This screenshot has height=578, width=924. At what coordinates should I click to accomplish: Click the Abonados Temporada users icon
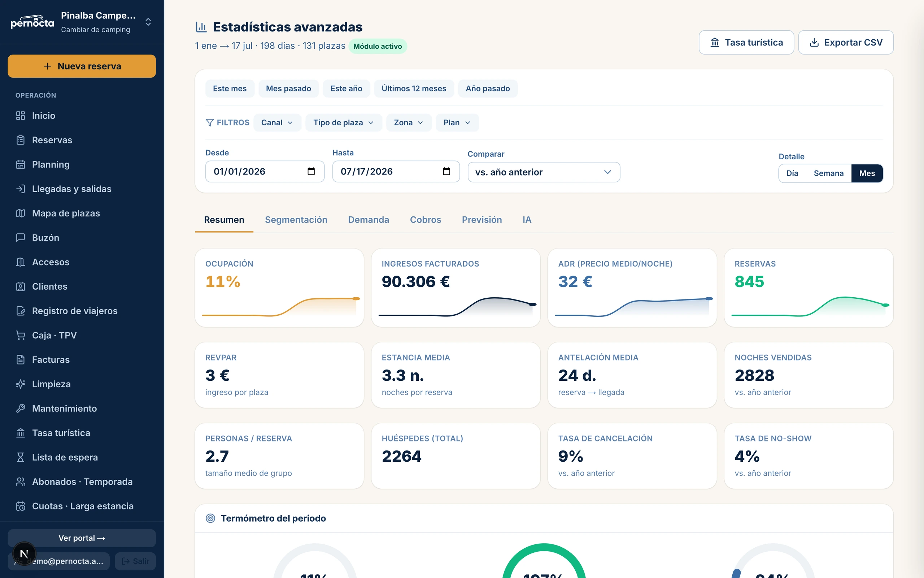[x=21, y=482]
